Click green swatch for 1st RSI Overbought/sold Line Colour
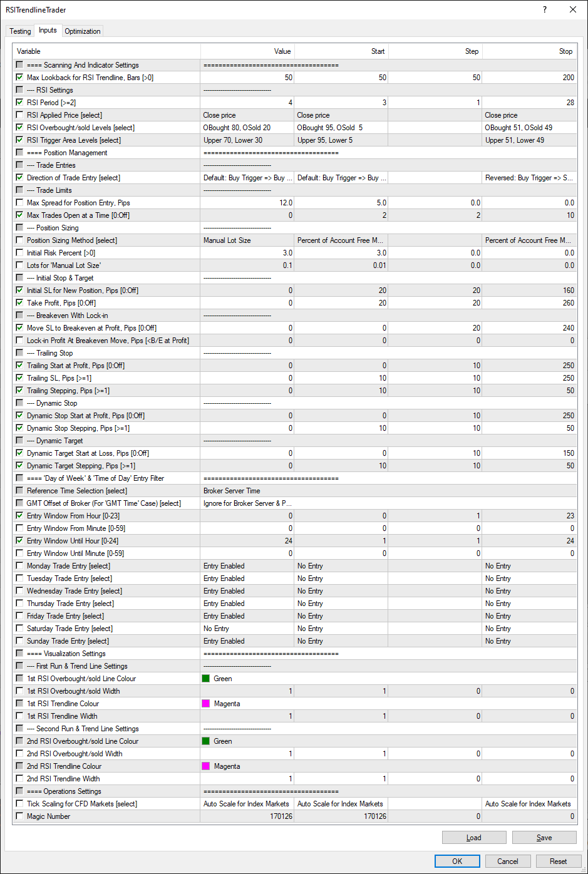Screen dimensions: 588x874 point(206,679)
